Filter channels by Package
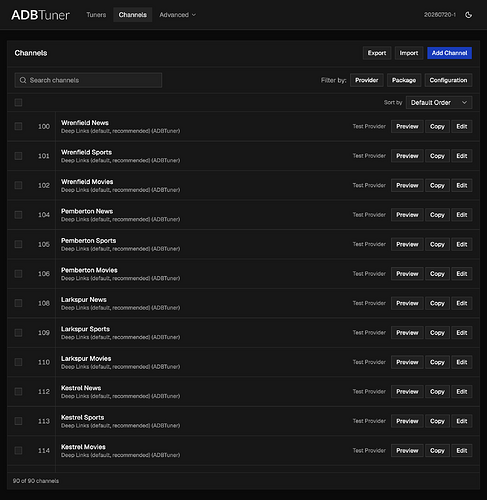Image resolution: width=487 pixels, height=500 pixels. [404, 80]
